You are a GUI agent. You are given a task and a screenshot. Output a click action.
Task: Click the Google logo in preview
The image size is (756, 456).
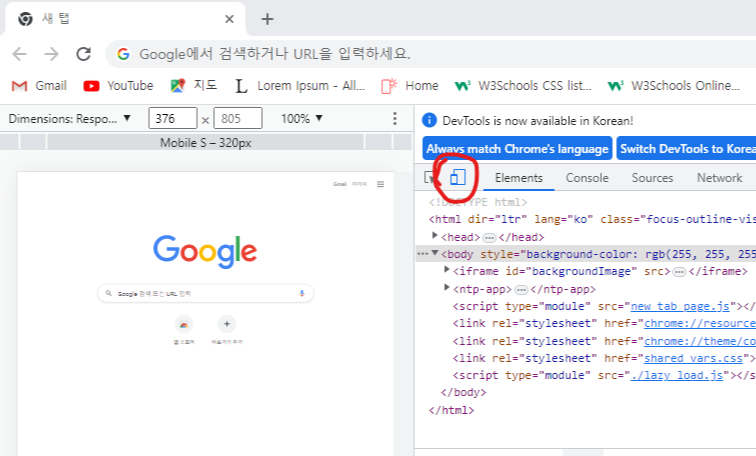(x=205, y=251)
